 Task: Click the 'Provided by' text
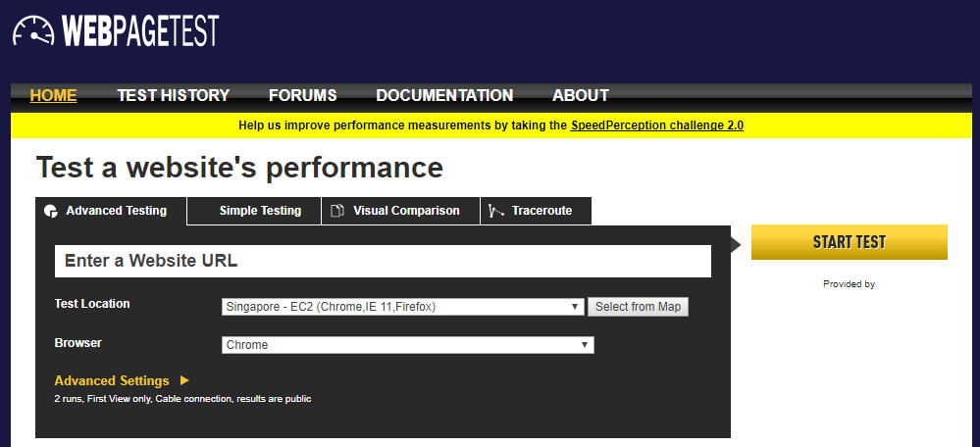pos(849,284)
